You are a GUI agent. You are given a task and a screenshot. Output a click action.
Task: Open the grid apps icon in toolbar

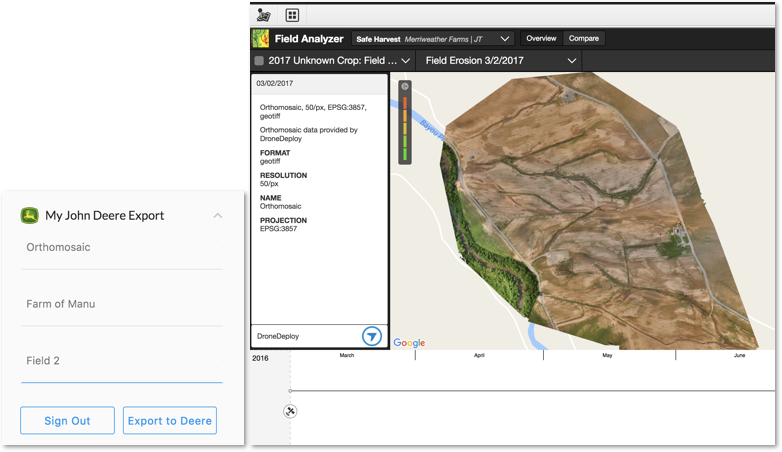point(292,15)
